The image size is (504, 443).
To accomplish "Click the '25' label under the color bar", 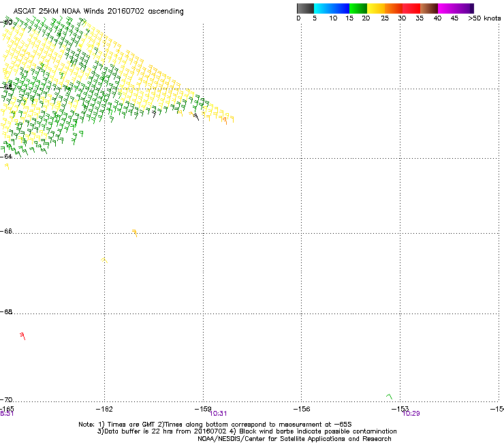I will pos(385,18).
